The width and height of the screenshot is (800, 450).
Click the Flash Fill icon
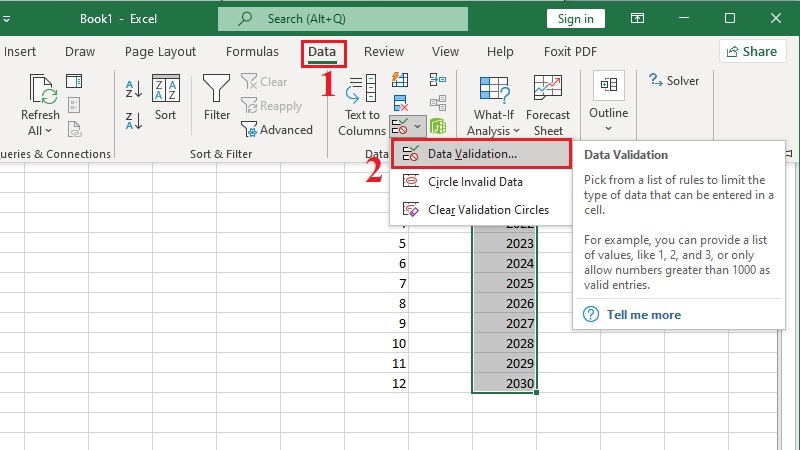pyautogui.click(x=400, y=80)
